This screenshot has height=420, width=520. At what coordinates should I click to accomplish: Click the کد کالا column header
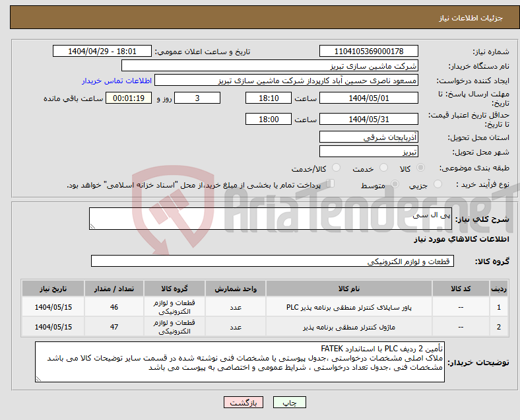click(x=461, y=289)
